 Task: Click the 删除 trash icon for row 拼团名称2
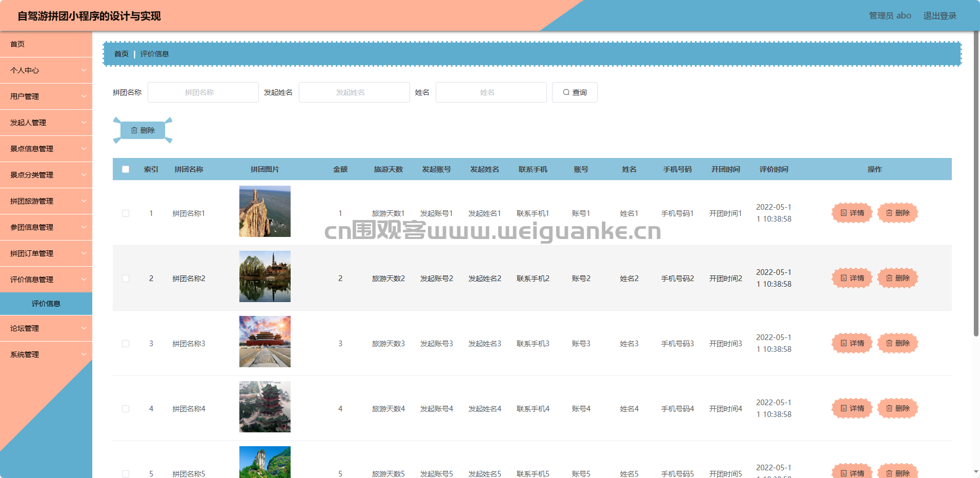coord(889,278)
